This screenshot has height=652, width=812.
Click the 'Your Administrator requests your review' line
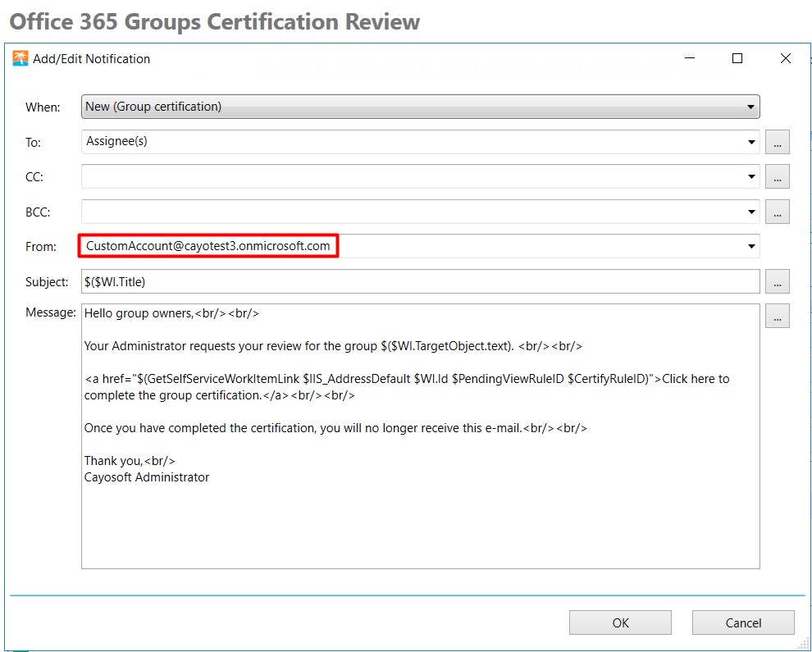click(333, 346)
